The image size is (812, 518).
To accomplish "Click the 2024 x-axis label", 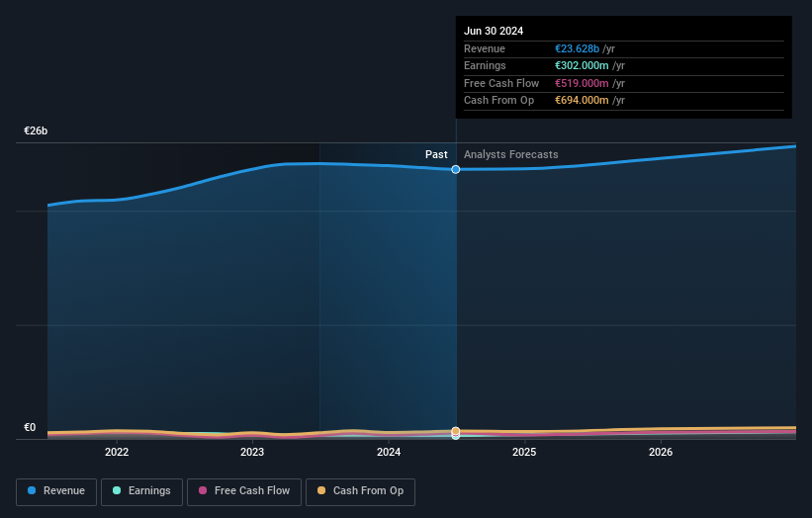I will [x=389, y=452].
